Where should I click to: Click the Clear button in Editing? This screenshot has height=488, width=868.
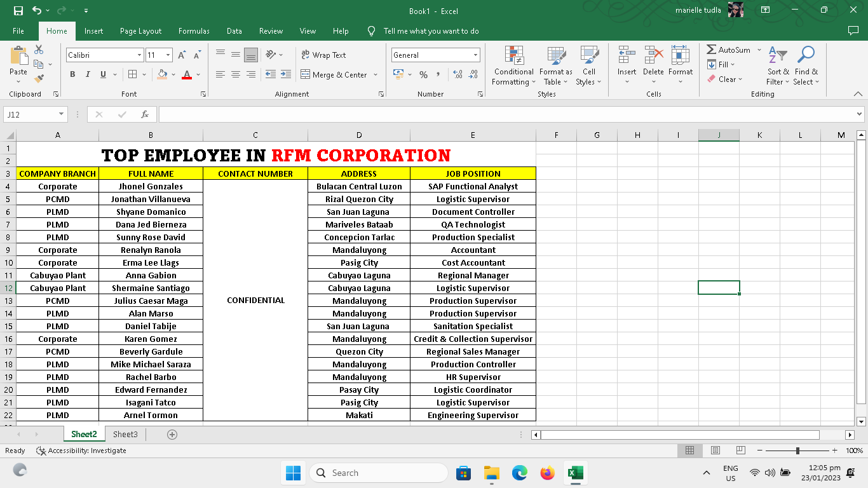tap(724, 79)
